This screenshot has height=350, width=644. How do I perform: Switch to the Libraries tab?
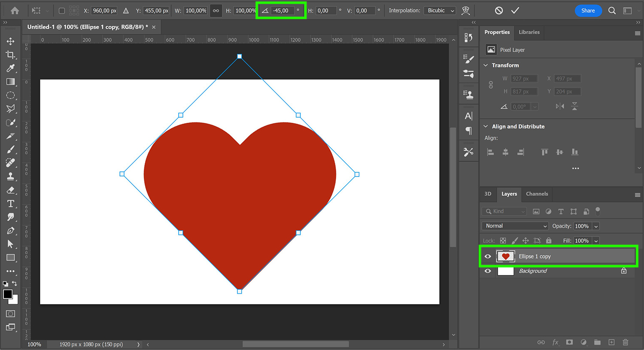pos(529,32)
